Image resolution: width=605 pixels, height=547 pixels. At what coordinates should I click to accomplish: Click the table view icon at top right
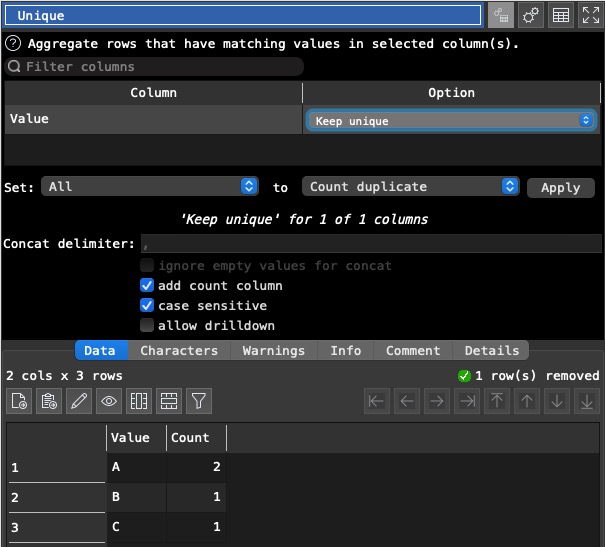coord(561,15)
